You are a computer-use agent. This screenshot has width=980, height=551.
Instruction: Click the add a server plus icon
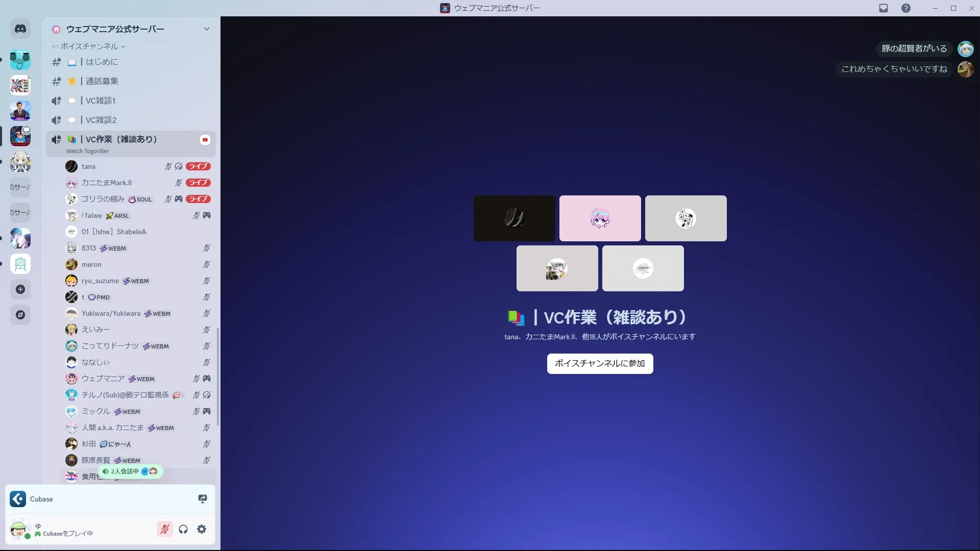click(20, 289)
